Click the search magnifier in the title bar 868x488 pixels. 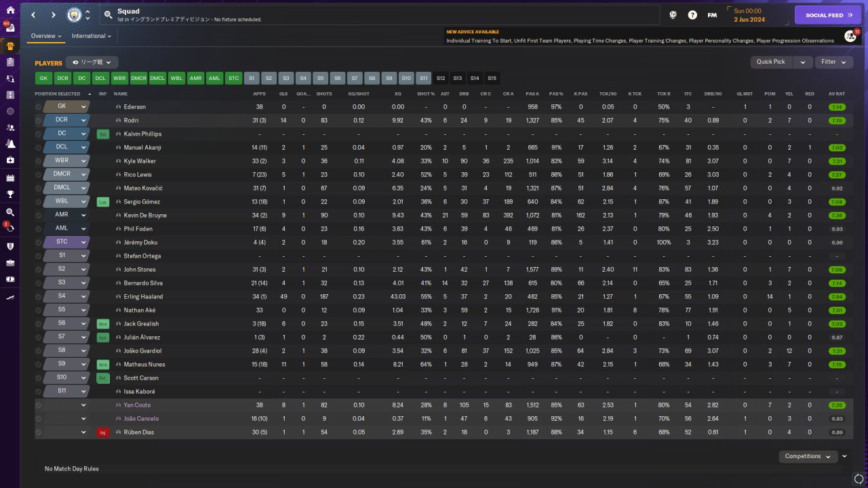tap(108, 15)
